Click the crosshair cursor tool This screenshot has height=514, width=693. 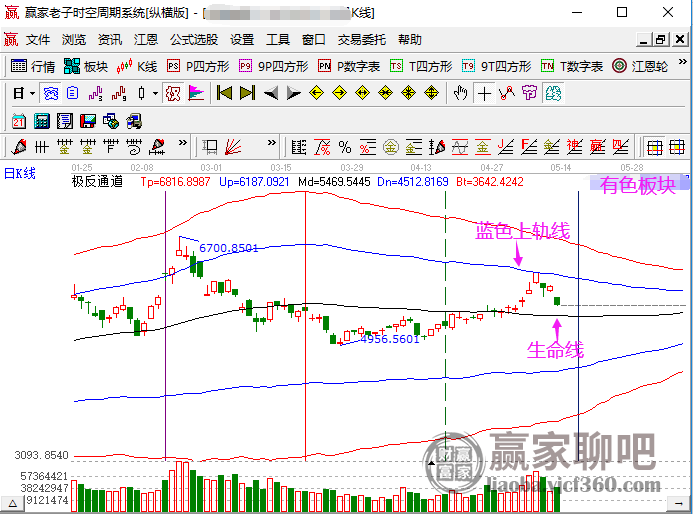pyautogui.click(x=484, y=93)
